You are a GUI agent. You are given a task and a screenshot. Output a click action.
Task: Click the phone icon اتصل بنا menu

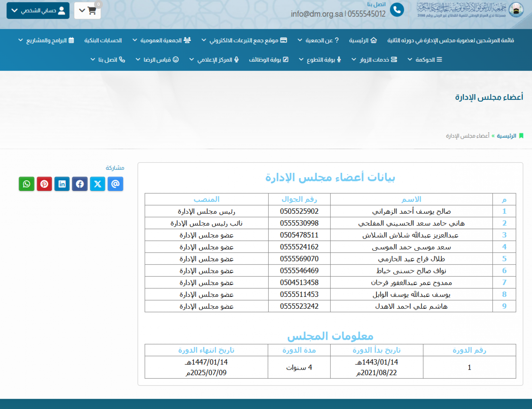(x=122, y=60)
